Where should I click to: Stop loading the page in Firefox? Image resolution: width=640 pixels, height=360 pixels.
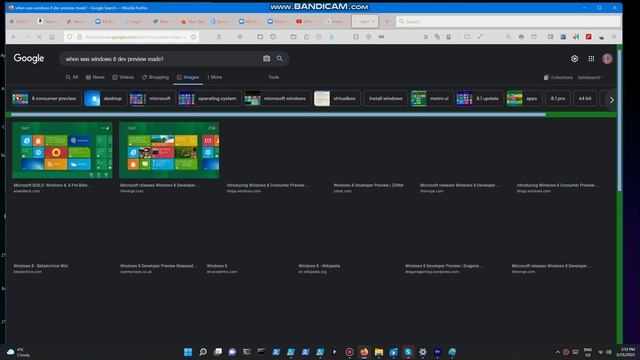point(39,37)
